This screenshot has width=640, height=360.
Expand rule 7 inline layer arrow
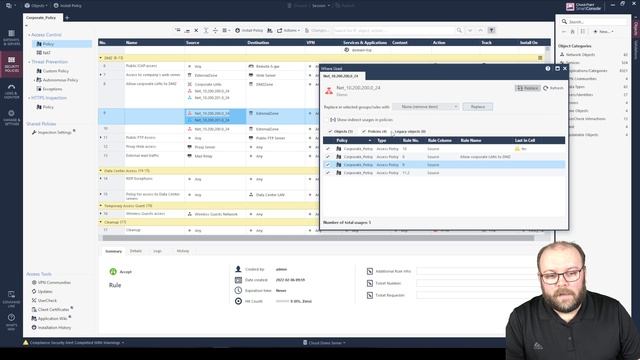tap(101, 75)
